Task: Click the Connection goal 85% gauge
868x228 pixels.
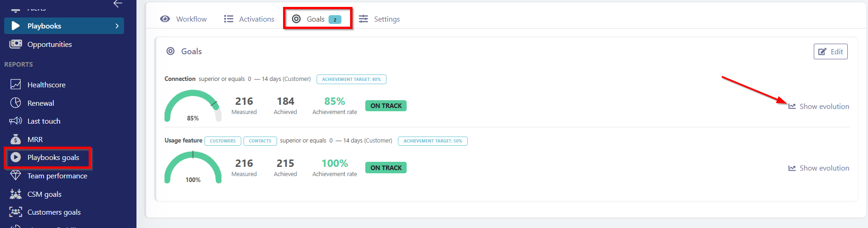Action: (193, 107)
